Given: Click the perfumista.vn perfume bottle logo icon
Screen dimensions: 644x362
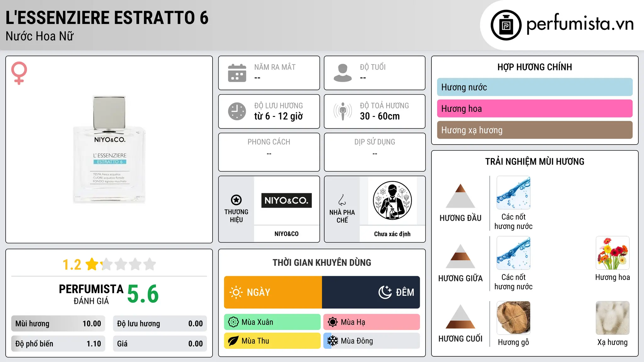Looking at the screenshot, I should [506, 25].
